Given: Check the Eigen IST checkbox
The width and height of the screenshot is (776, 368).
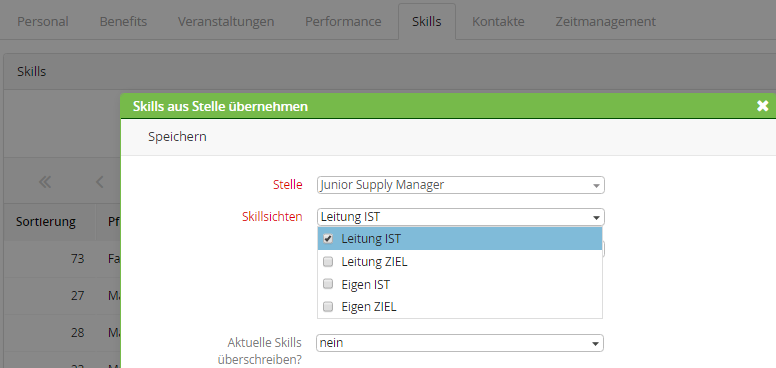Looking at the screenshot, I should 328,284.
